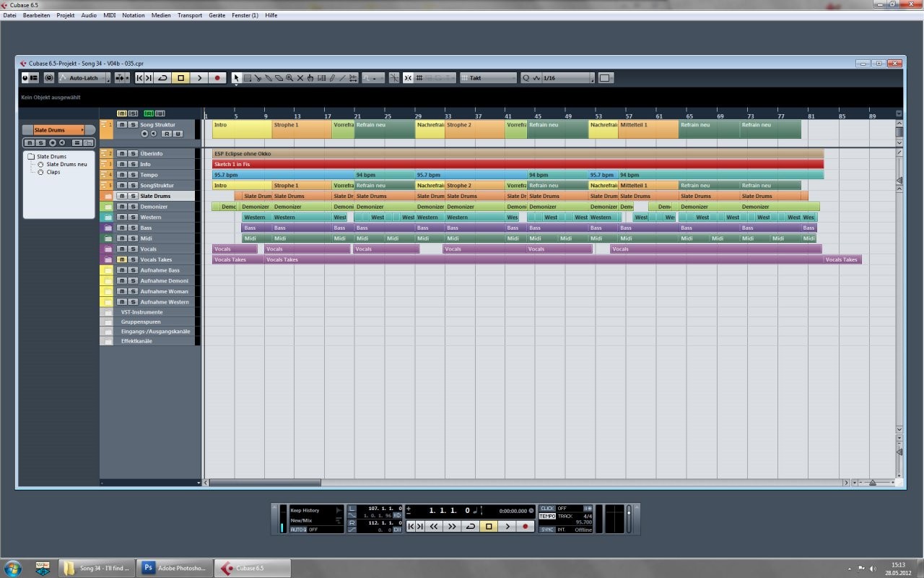Select the Erase tool
Image resolution: width=924 pixels, height=578 pixels.
(279, 78)
